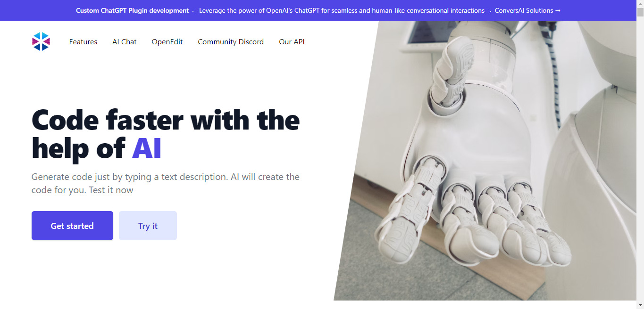The width and height of the screenshot is (644, 309).
Task: Click the bold Custom ChatGPT Plugin development text
Action: point(132,10)
